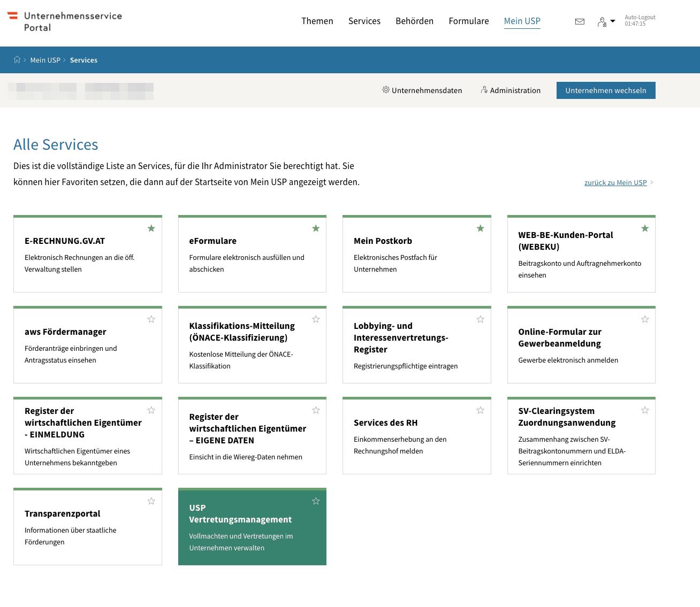This screenshot has height=607, width=700.
Task: Unfavorite eFormulare via its star
Action: [x=316, y=228]
